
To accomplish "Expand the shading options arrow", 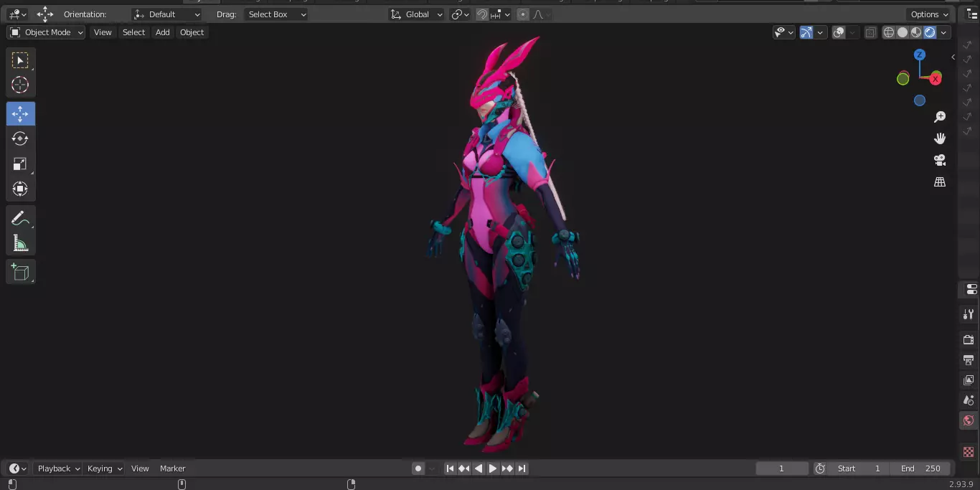I will 944,32.
